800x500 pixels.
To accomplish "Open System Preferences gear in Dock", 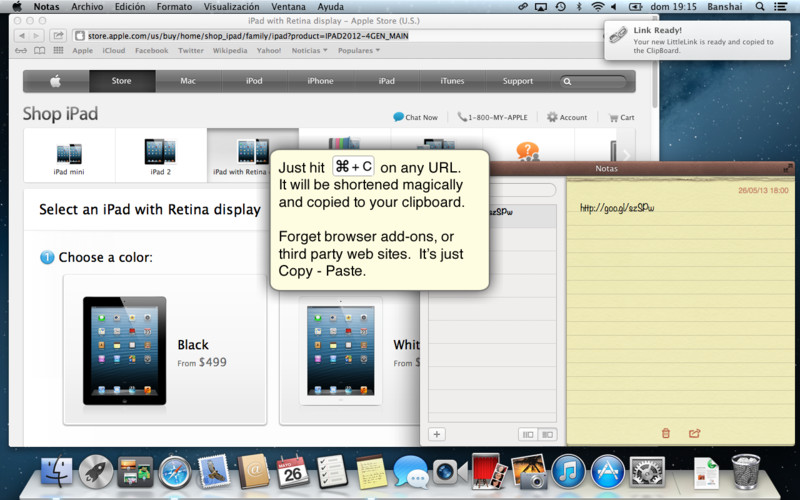I will [647, 471].
